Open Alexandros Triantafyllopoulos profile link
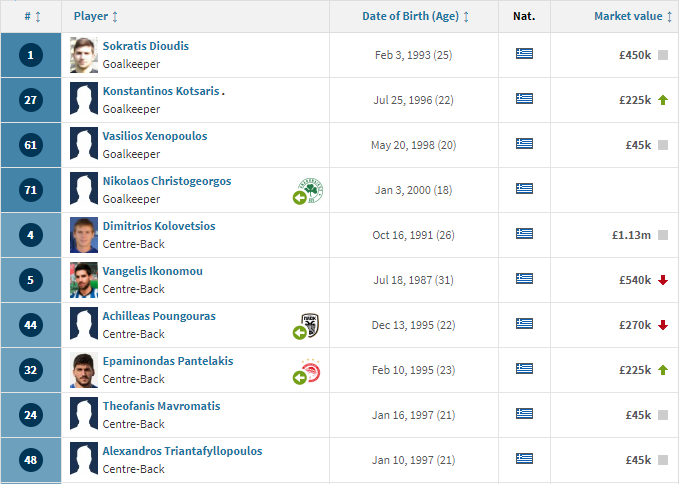 (x=182, y=451)
